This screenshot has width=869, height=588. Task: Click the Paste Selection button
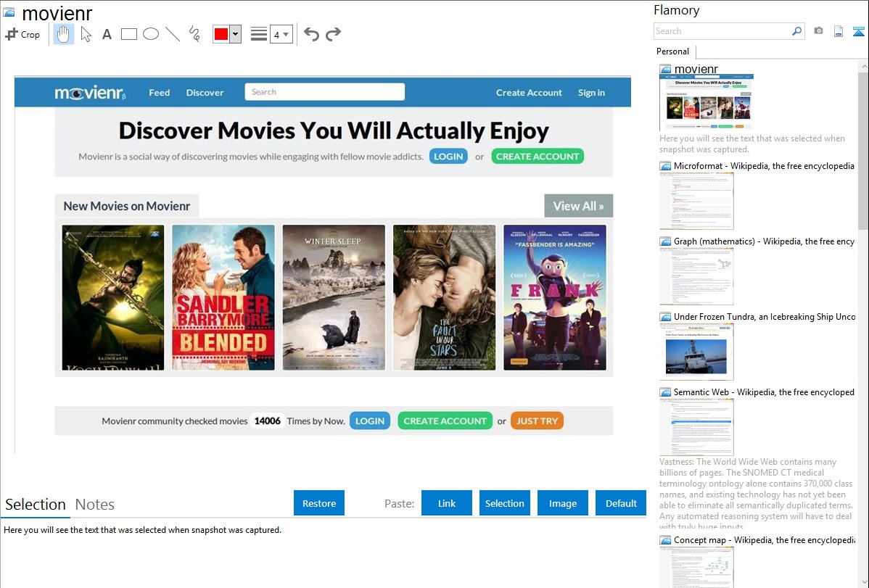click(505, 503)
